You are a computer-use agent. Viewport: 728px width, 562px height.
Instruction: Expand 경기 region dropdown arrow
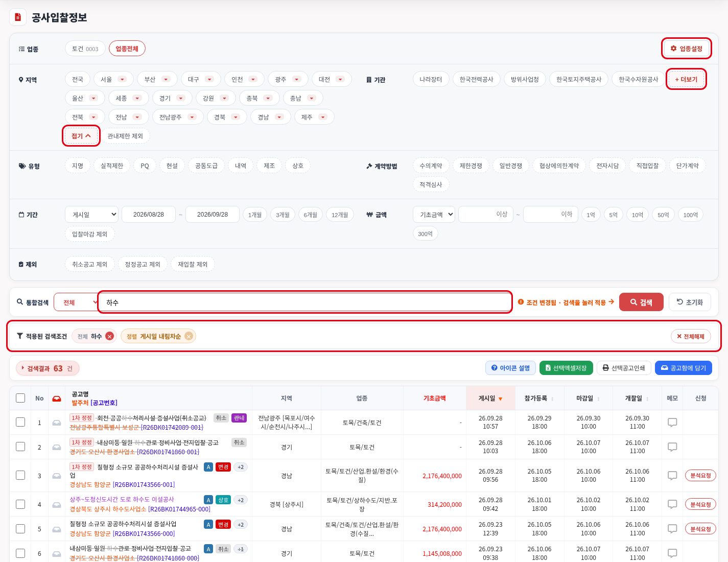point(181,98)
